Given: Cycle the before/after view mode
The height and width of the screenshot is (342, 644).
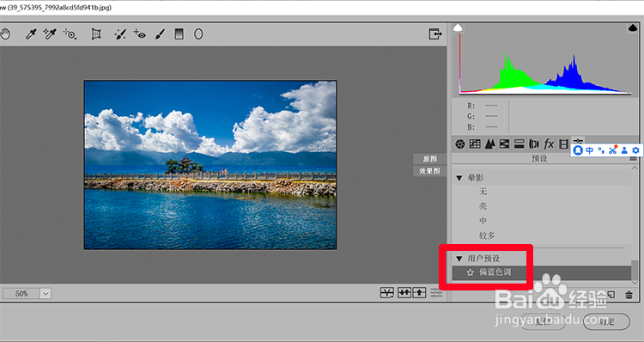Looking at the screenshot, I should [x=387, y=293].
